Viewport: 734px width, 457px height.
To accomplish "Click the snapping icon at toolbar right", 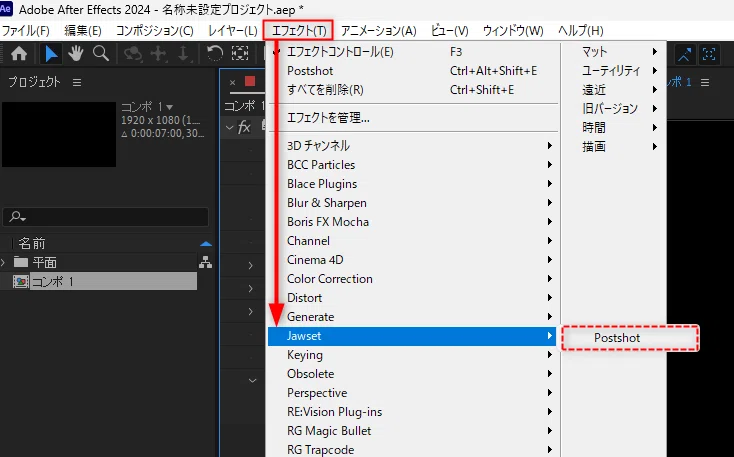I will (684, 55).
